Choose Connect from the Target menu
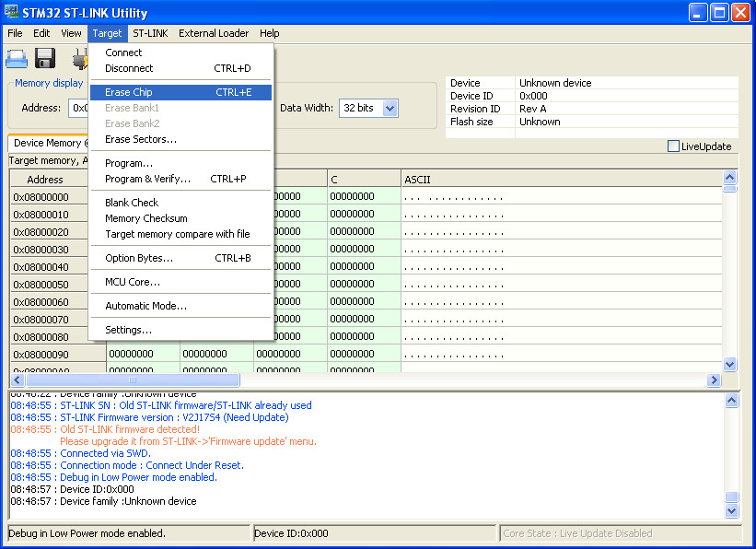This screenshot has height=549, width=756. click(x=180, y=53)
